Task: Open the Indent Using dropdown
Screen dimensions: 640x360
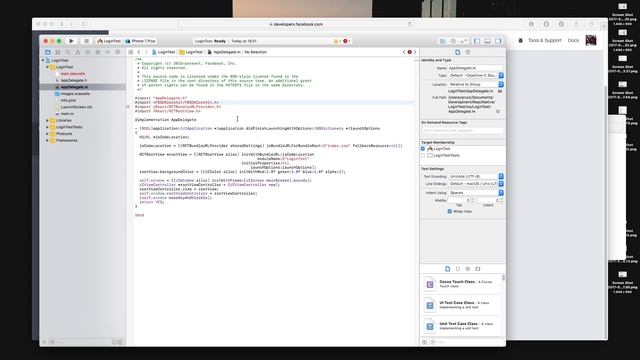Action: pos(476,193)
